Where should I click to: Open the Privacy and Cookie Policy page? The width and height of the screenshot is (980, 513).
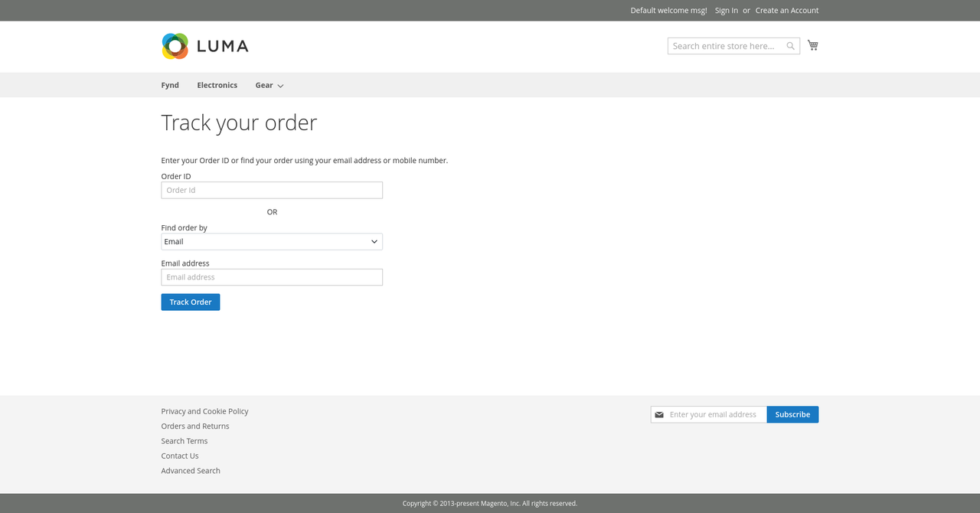(204, 411)
